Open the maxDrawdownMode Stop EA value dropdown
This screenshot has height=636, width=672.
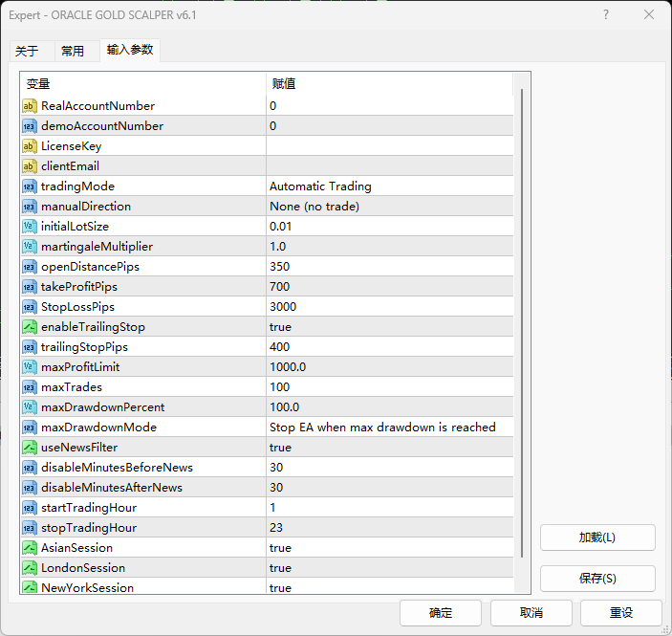click(390, 428)
